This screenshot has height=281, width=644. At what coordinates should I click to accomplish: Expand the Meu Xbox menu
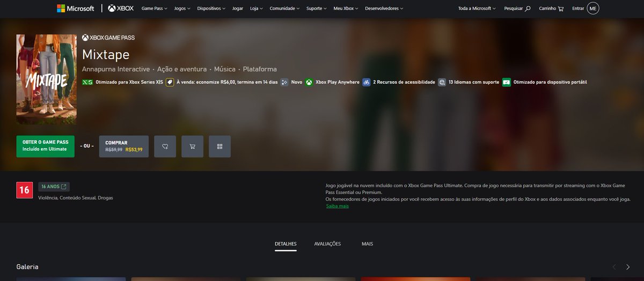click(x=346, y=9)
